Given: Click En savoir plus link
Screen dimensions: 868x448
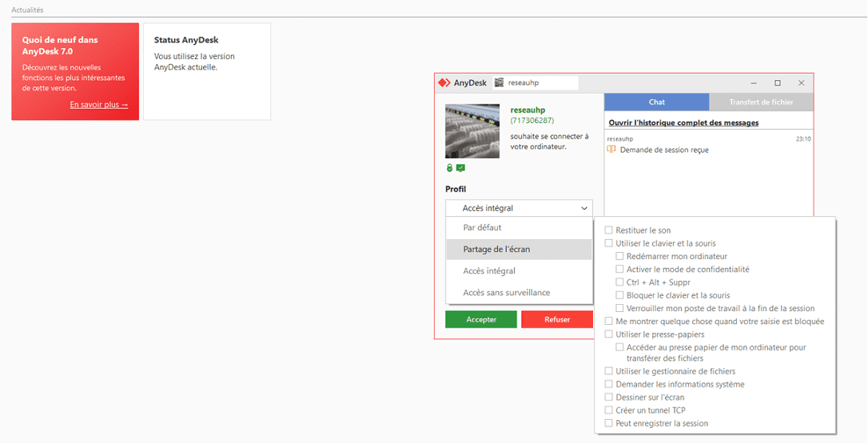Looking at the screenshot, I should click(x=98, y=105).
